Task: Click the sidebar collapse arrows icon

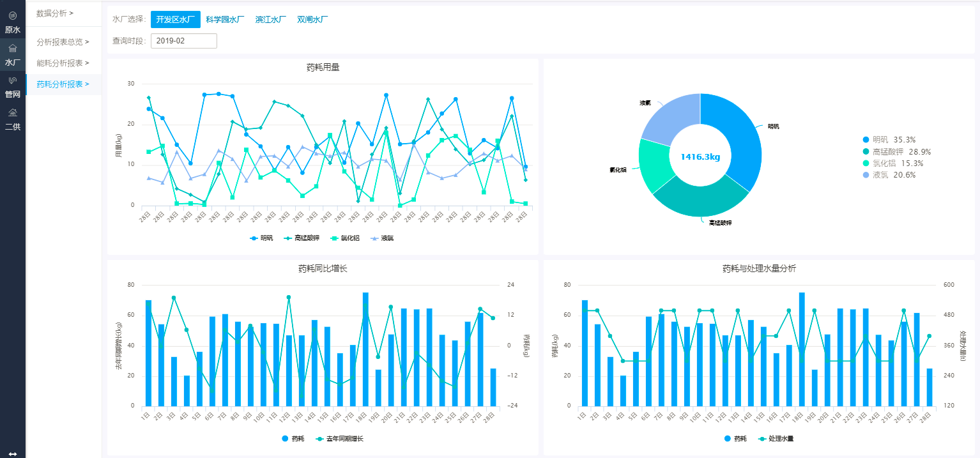Action: 12,453
